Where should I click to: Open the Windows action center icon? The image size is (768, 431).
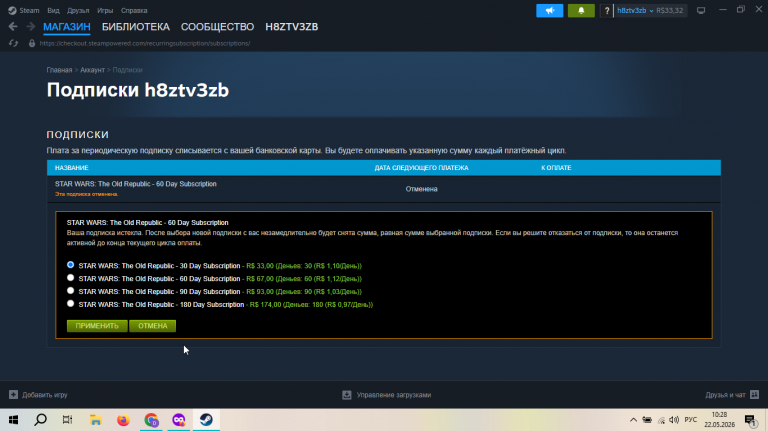click(750, 420)
